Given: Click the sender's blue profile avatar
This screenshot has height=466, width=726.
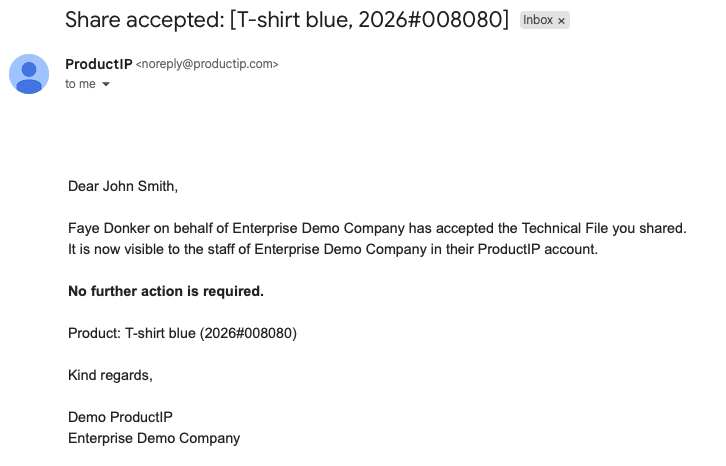Looking at the screenshot, I should click(x=29, y=74).
